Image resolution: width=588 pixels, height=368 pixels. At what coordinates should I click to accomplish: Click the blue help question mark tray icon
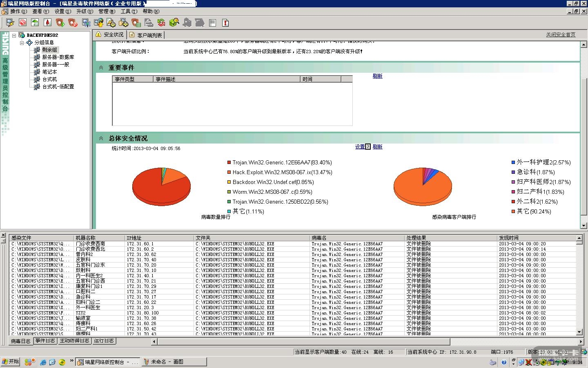coord(504,362)
